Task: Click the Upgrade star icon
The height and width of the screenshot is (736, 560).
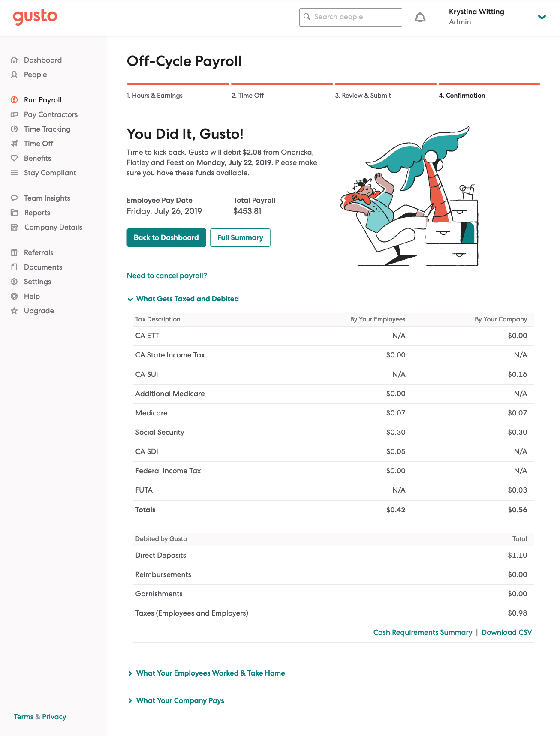Action: click(14, 311)
